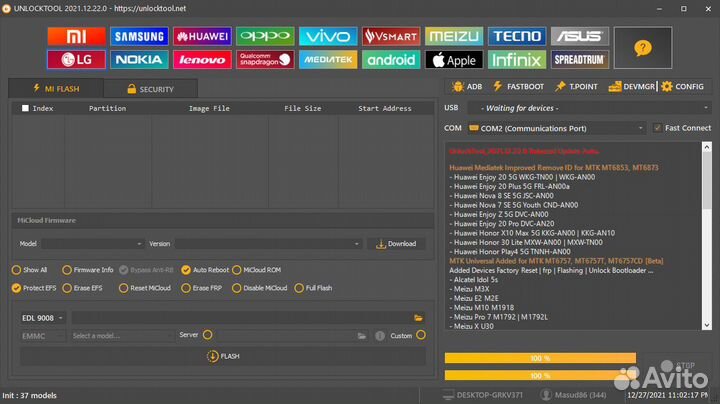Click the orange question mark help icon
This screenshot has width=720, height=404.
coord(643,47)
